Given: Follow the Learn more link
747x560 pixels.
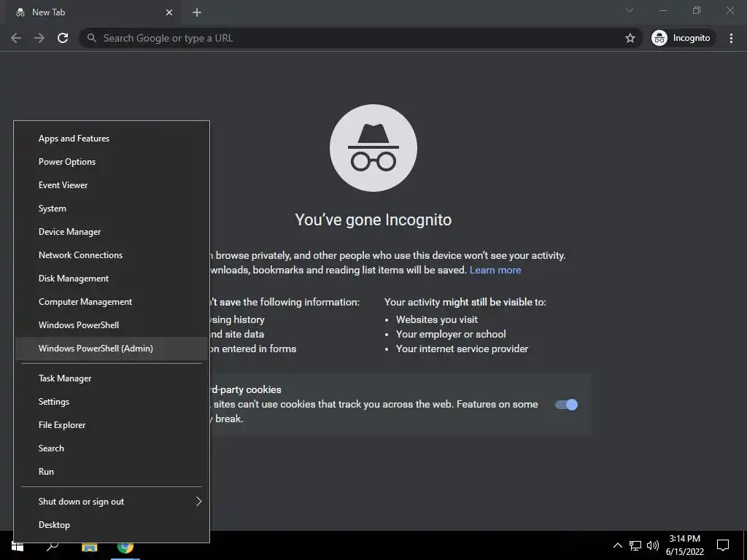Looking at the screenshot, I should tap(495, 270).
